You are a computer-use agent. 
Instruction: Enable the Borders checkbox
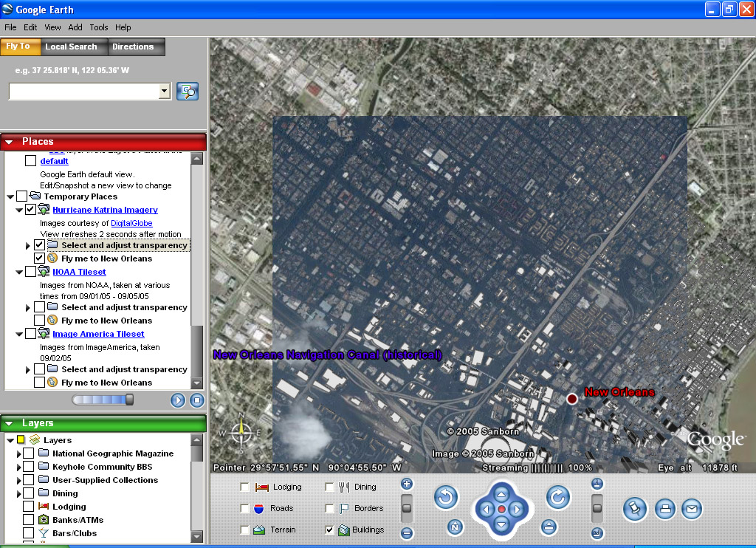pyautogui.click(x=329, y=508)
